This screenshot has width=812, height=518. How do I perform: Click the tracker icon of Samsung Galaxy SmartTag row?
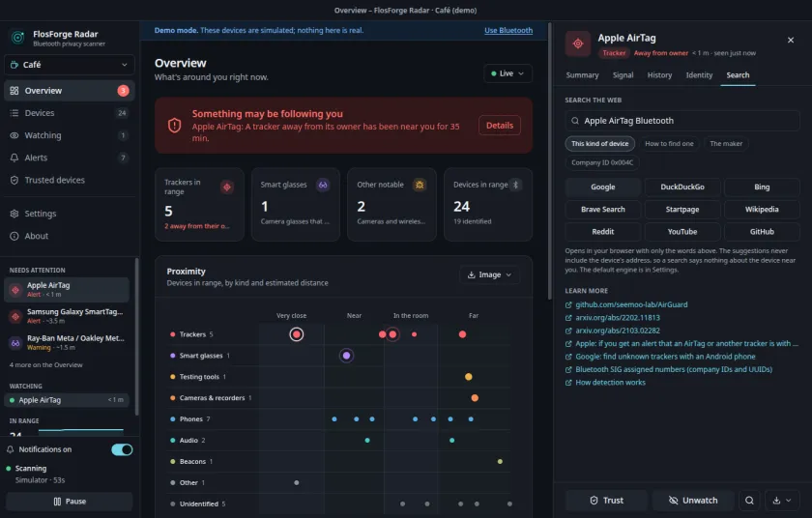coord(15,316)
